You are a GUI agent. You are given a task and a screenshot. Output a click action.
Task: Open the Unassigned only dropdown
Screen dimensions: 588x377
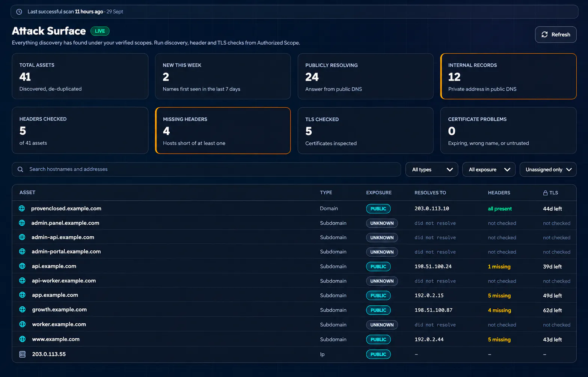pyautogui.click(x=548, y=170)
